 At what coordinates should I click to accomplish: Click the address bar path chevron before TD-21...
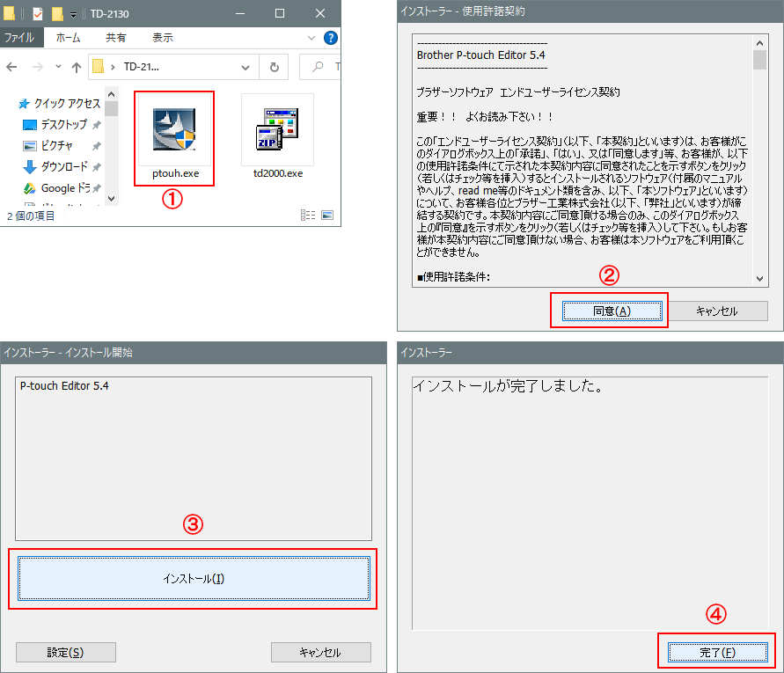113,67
